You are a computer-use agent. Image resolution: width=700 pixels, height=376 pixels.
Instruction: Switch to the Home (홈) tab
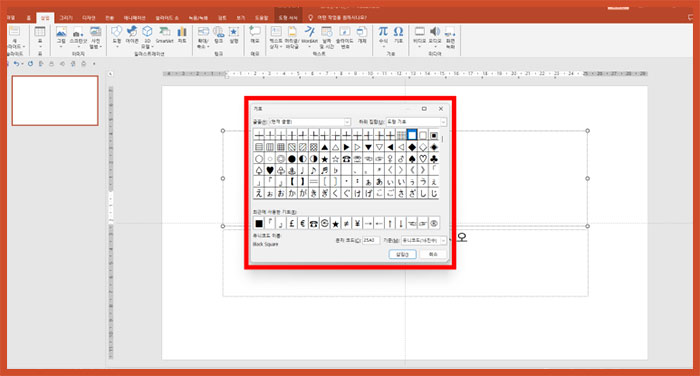pos(28,18)
